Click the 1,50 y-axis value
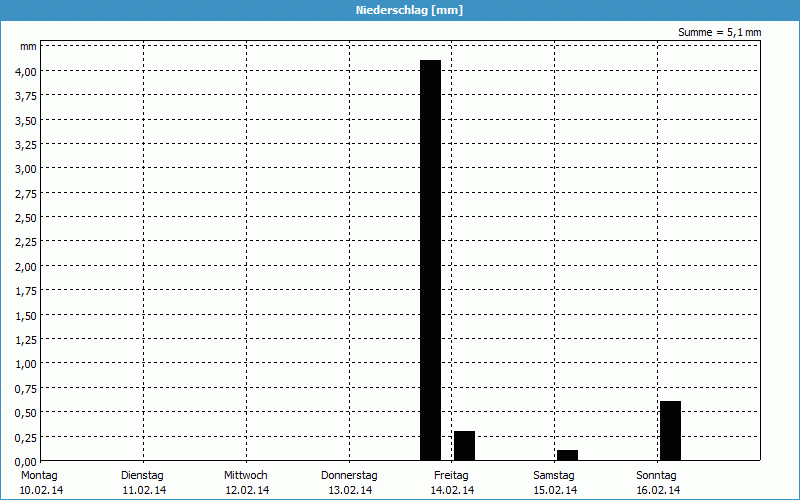800x500 pixels. coord(26,316)
